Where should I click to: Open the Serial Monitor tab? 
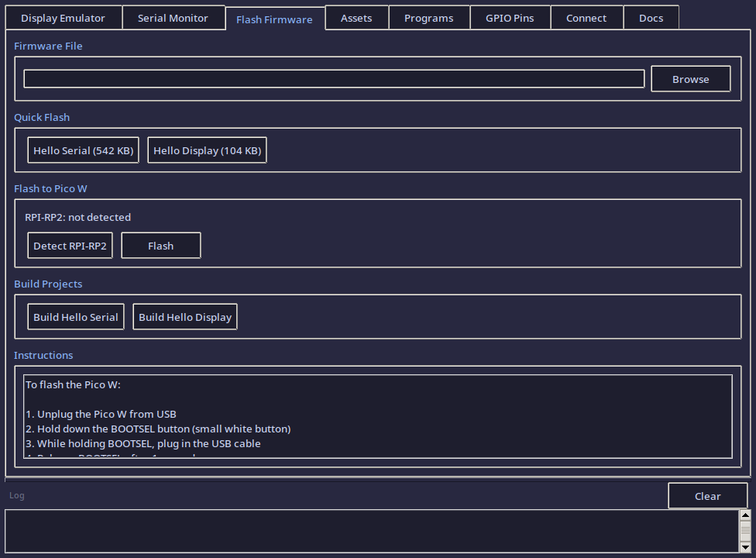point(174,17)
